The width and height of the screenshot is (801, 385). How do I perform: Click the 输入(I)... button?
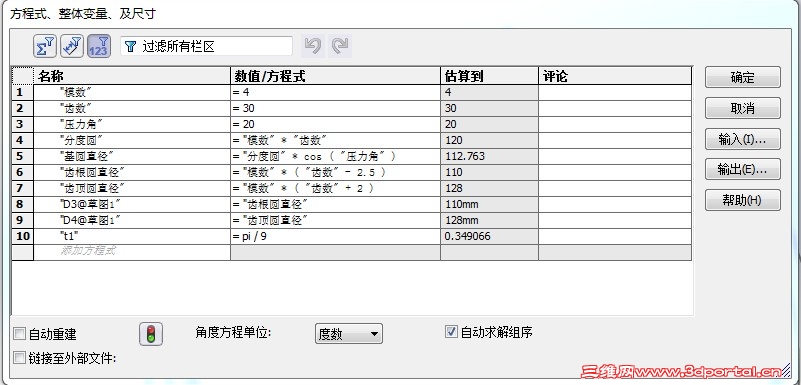742,139
